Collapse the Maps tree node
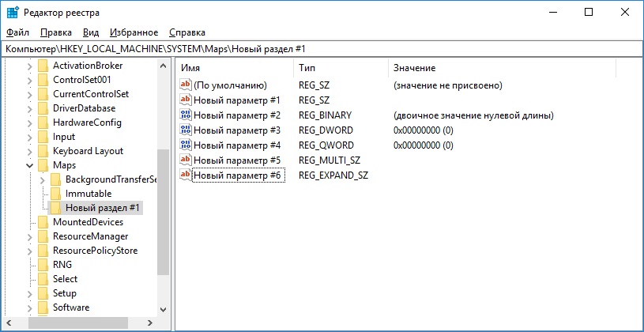 tap(29, 165)
